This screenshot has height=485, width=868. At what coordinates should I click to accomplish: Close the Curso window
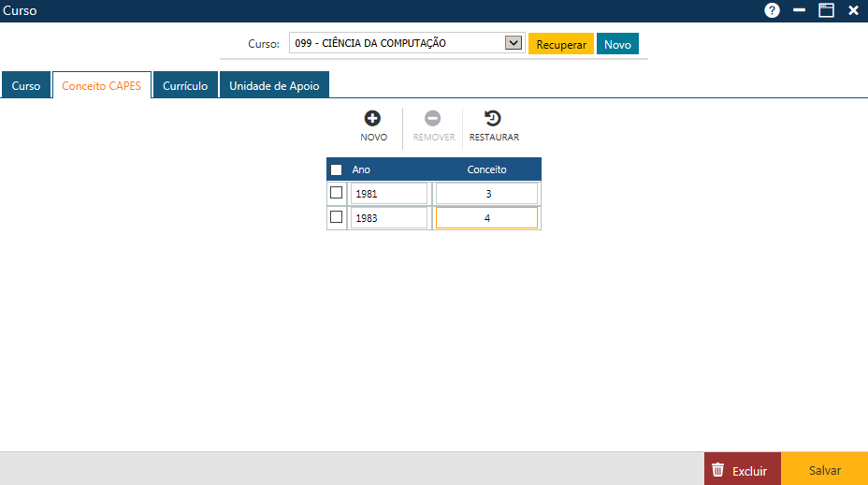point(853,10)
